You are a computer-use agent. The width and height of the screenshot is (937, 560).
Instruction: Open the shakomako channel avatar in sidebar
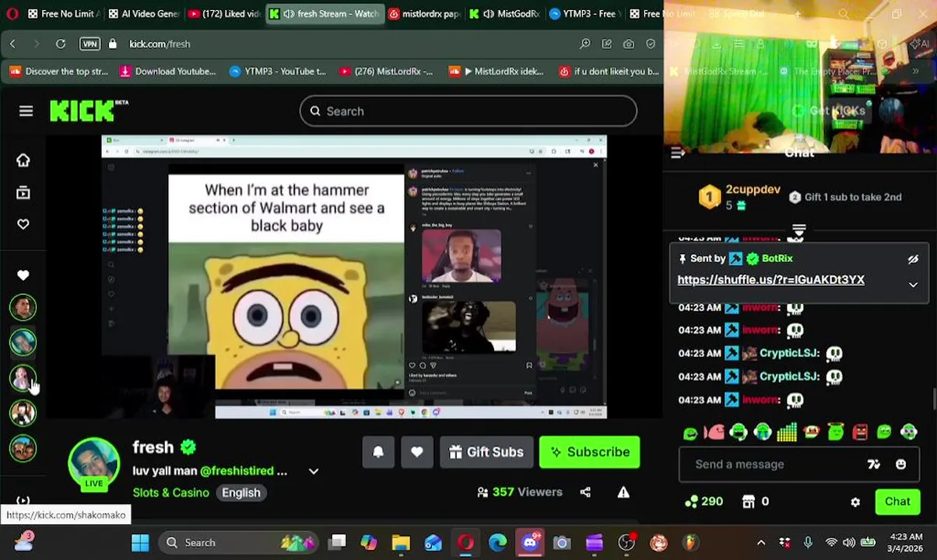click(23, 378)
